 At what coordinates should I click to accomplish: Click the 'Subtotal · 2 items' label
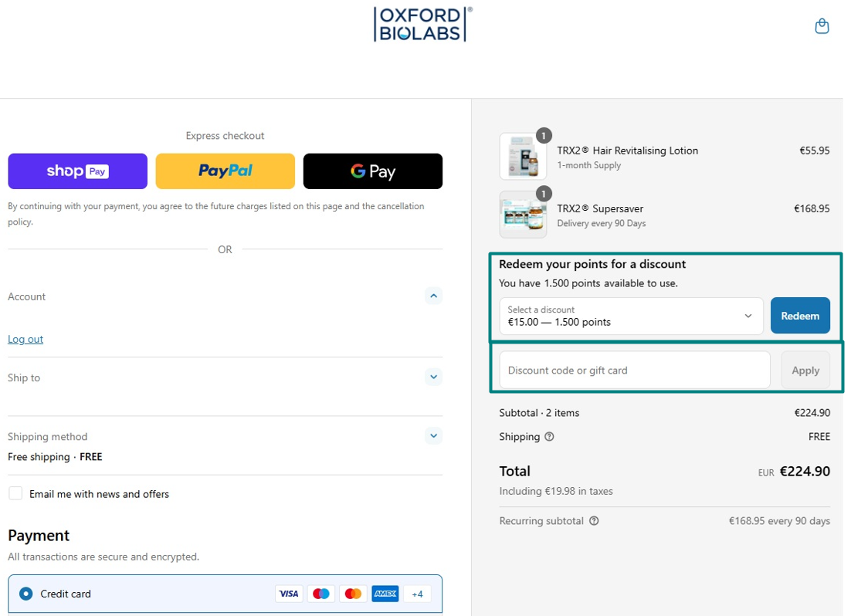tap(539, 412)
